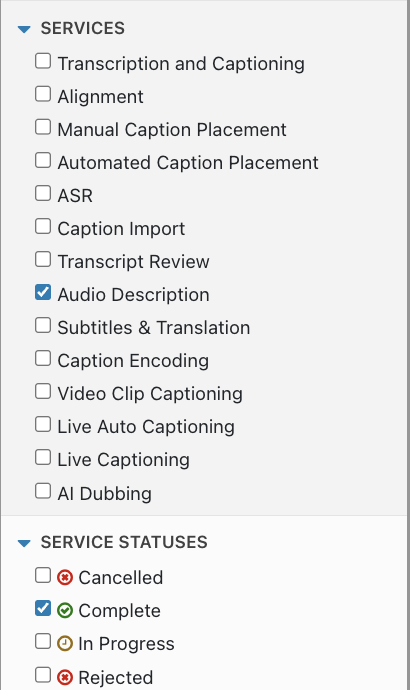The width and height of the screenshot is (410, 690).
Task: Click the red Cancelled status icon
Action: click(65, 577)
